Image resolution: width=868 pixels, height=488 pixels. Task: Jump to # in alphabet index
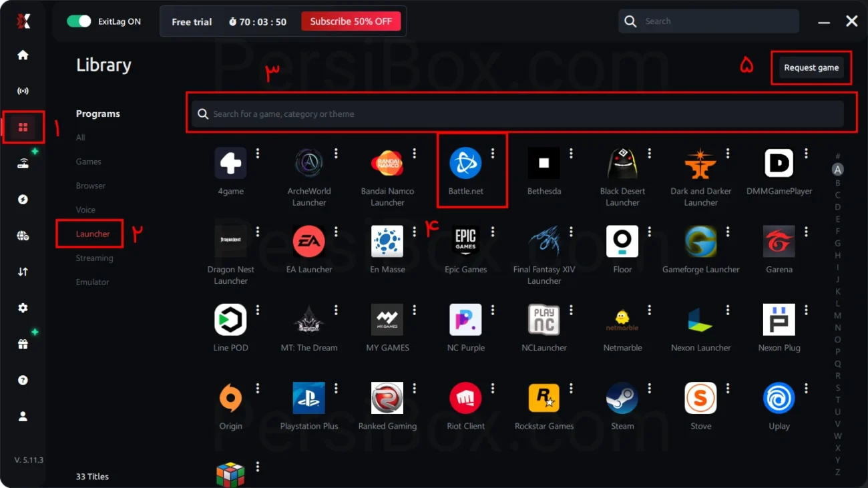coord(838,157)
